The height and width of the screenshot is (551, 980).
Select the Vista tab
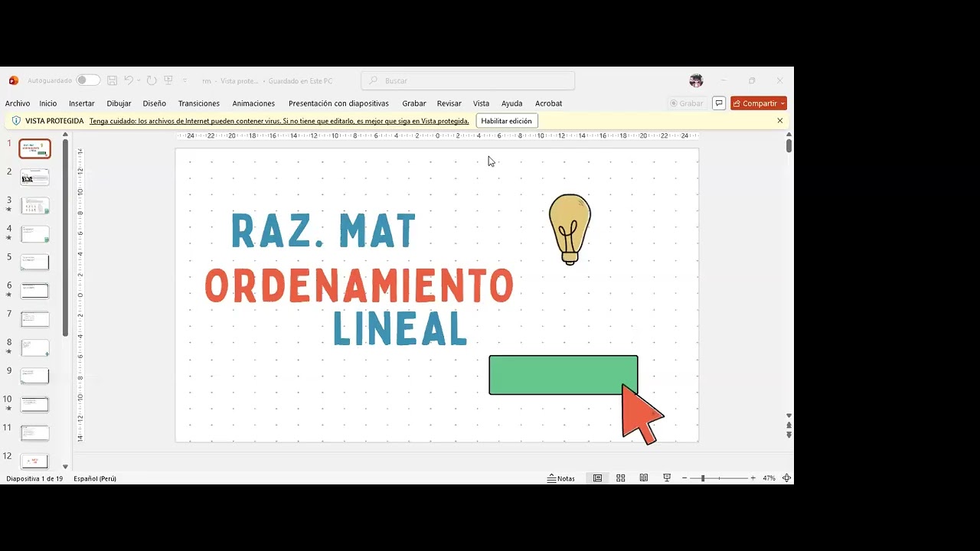pyautogui.click(x=481, y=103)
